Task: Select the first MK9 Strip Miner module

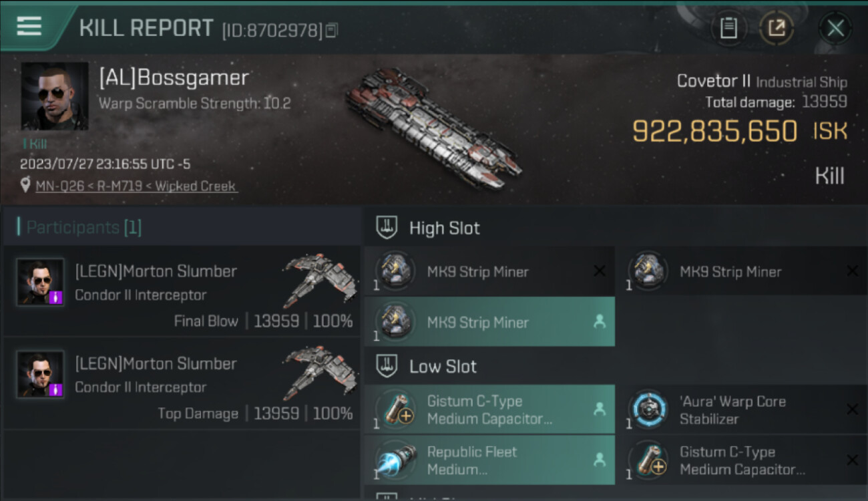Action: [x=489, y=271]
